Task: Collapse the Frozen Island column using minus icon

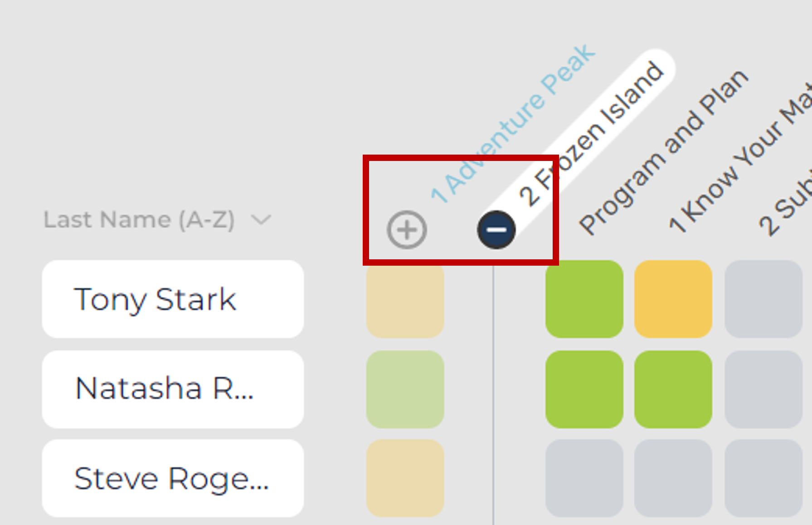Action: coord(495,230)
